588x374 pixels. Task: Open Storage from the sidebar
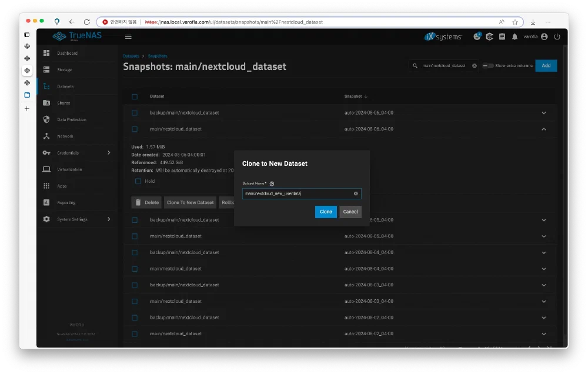(x=64, y=70)
